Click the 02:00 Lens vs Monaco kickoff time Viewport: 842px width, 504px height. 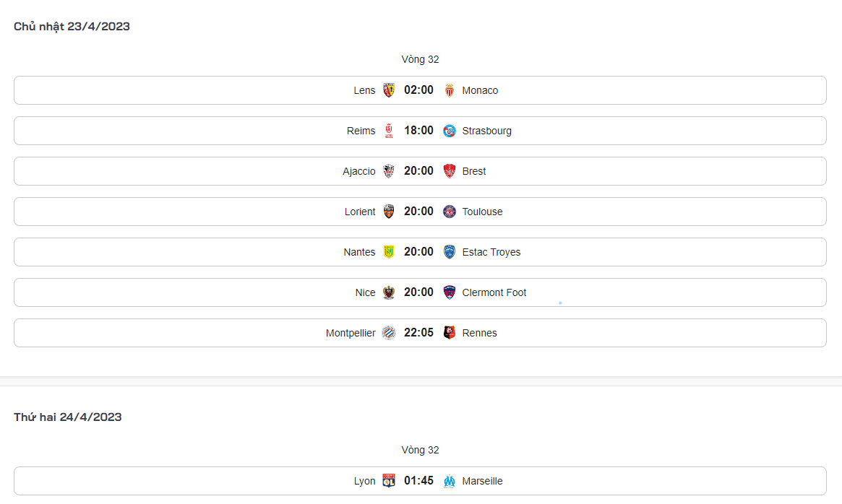(419, 90)
